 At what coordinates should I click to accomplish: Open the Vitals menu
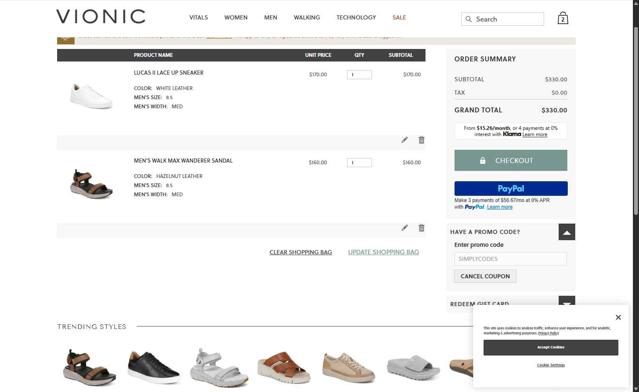click(198, 18)
